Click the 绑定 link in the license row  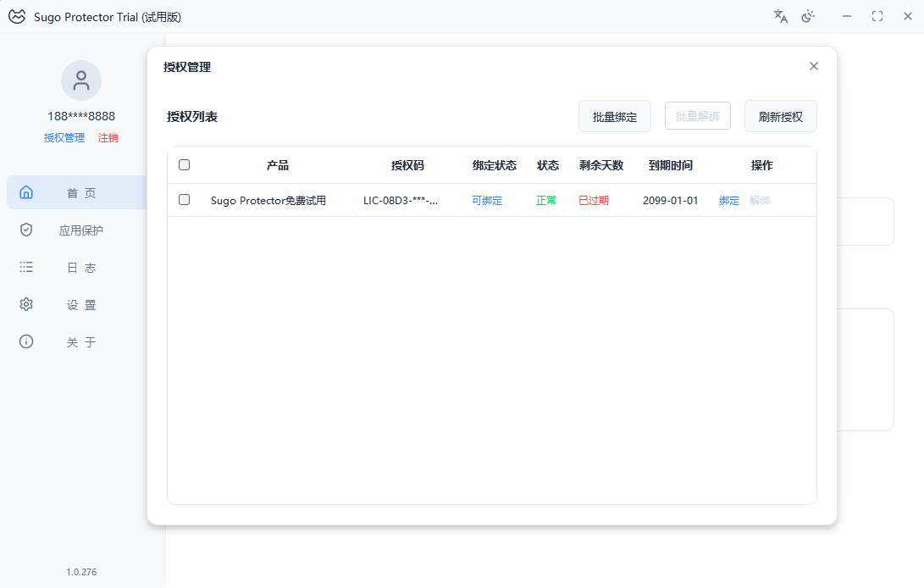pos(728,201)
